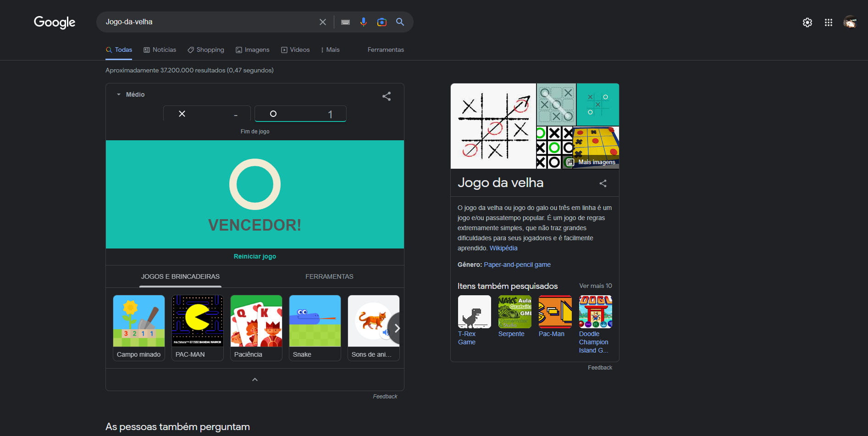Screen dimensions: 868x436
Task: Open the PAC-MAN game thumbnail
Action: (x=198, y=327)
